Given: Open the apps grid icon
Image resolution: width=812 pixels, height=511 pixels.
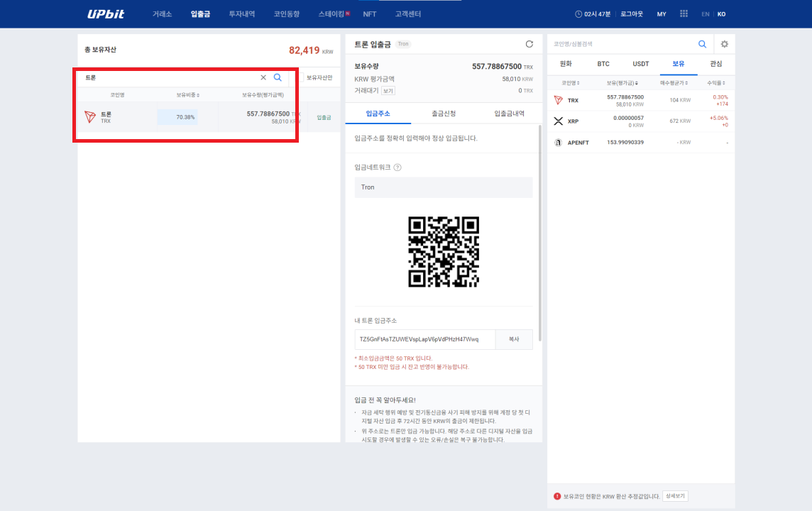Looking at the screenshot, I should coord(684,13).
